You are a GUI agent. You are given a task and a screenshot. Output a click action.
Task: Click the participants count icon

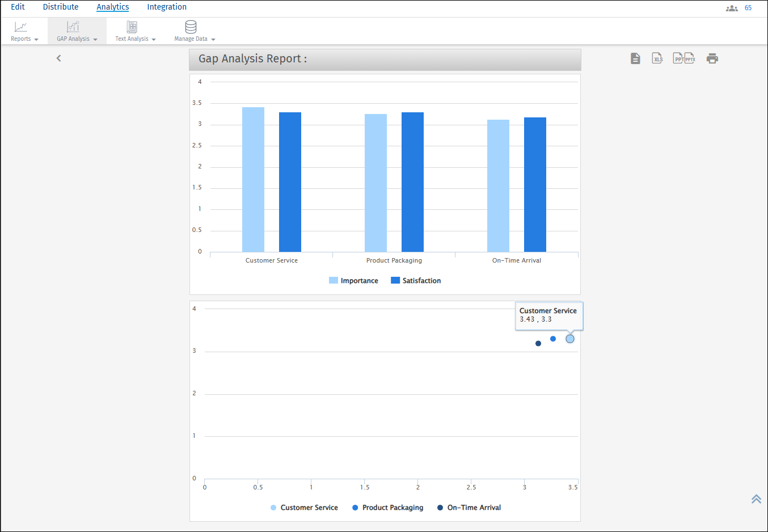[x=732, y=7]
